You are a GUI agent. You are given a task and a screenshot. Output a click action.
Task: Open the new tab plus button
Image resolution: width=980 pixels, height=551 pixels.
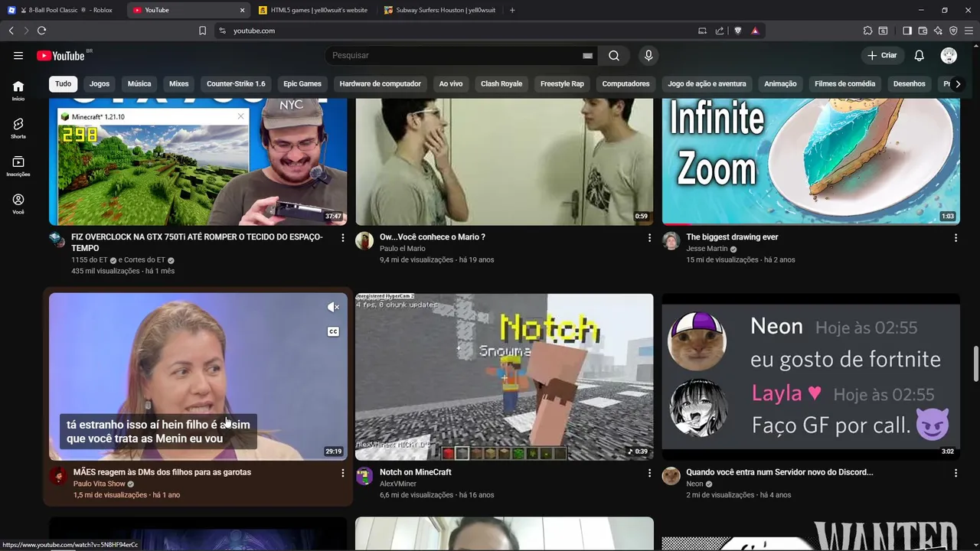[512, 10]
